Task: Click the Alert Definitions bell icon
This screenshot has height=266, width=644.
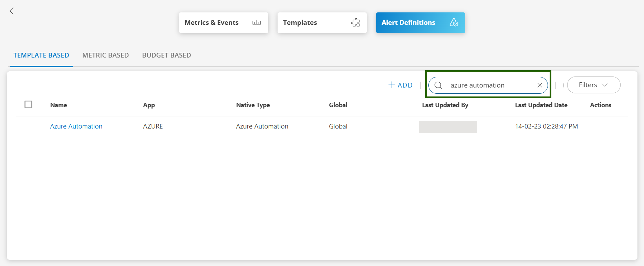Action: pyautogui.click(x=454, y=23)
